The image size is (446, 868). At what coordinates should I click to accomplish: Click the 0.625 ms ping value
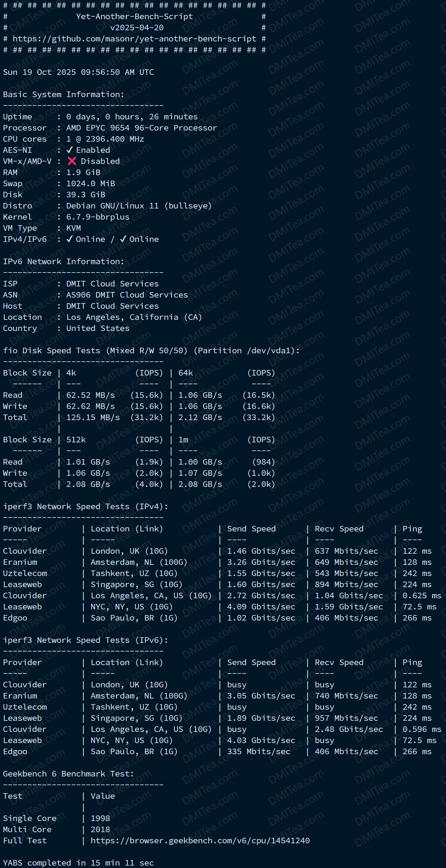pyautogui.click(x=422, y=596)
